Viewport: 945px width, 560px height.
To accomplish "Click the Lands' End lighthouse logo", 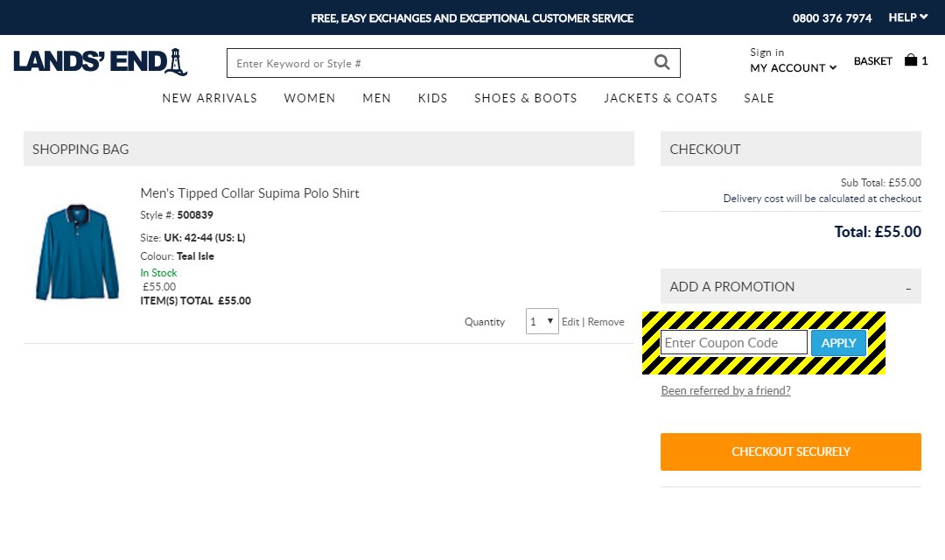I will [100, 61].
